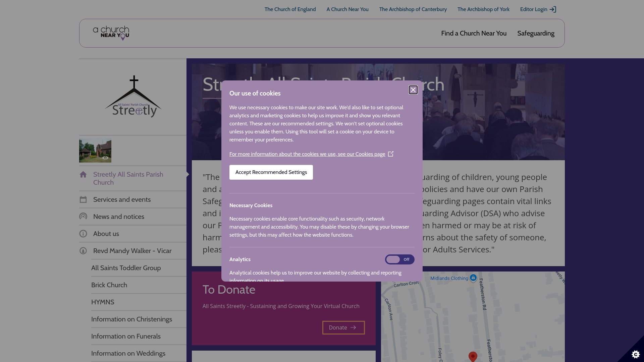The width and height of the screenshot is (644, 362).
Task: View the church photo thumbnail
Action: click(95, 151)
